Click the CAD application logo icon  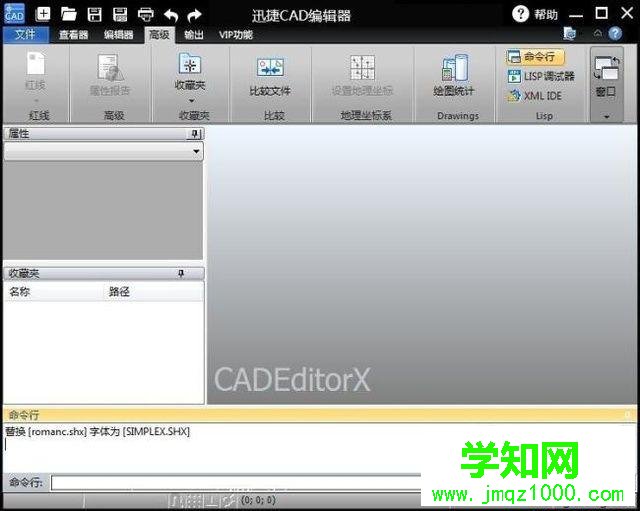(x=14, y=13)
